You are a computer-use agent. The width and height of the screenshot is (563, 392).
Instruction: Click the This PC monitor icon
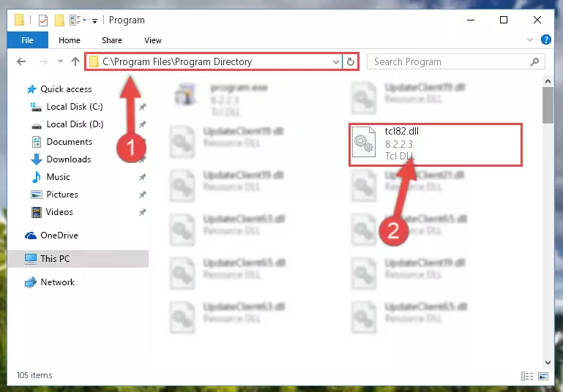[31, 259]
